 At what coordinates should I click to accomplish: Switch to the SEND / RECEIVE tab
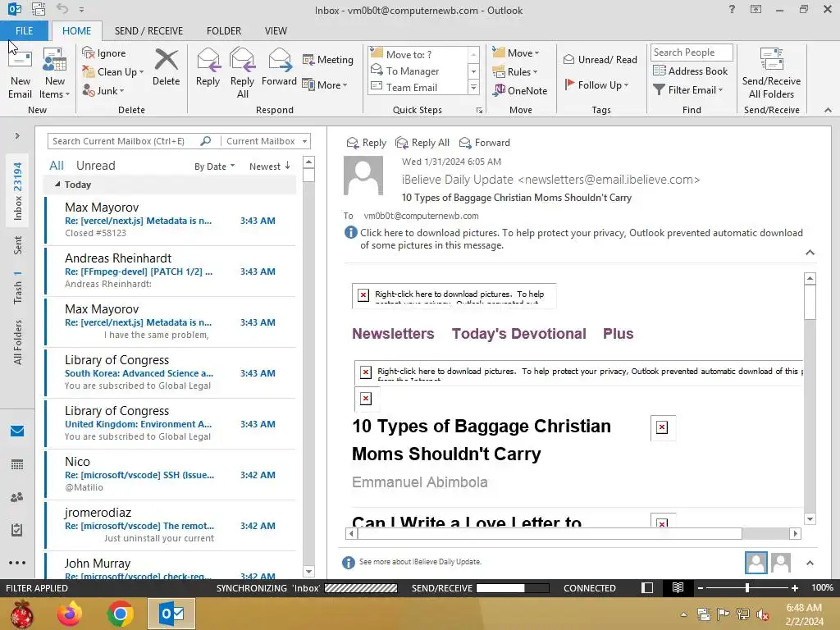(x=148, y=30)
